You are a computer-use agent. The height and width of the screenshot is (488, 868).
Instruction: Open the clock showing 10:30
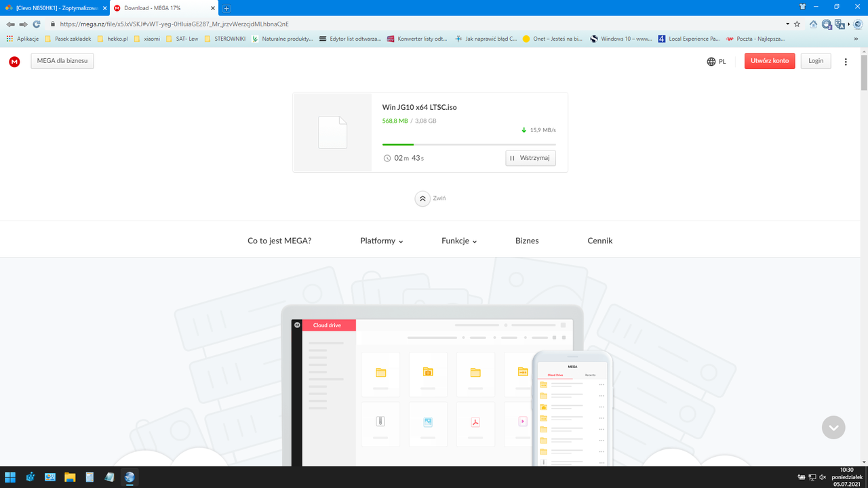point(848,477)
